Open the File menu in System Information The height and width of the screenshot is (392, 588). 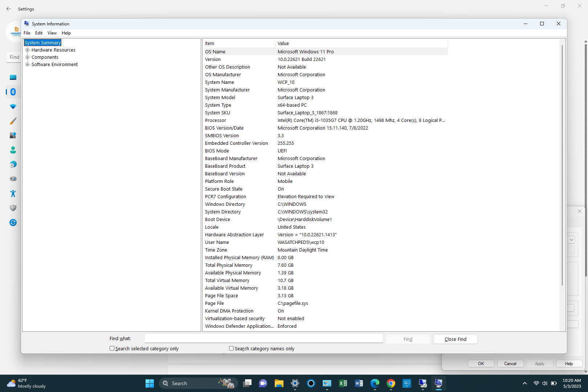coord(27,33)
